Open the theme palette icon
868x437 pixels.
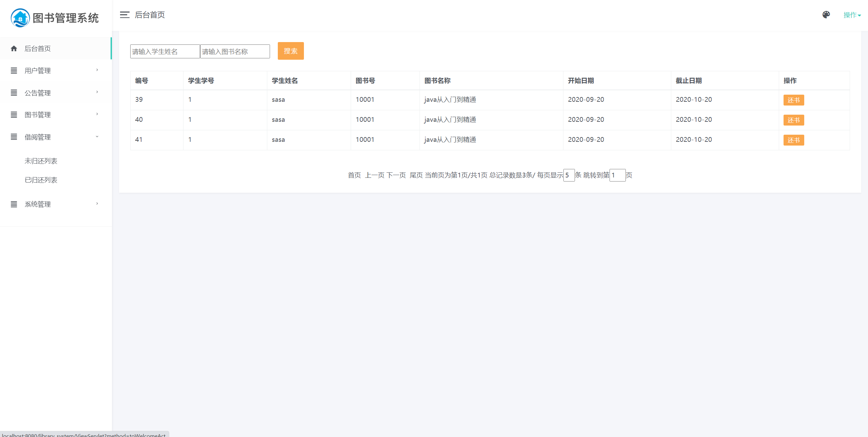click(x=826, y=15)
